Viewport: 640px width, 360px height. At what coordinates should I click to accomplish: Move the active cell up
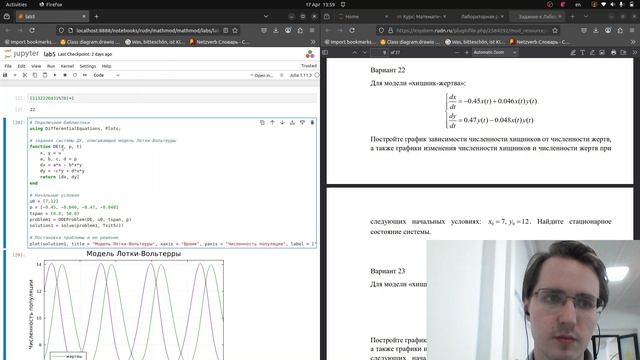(272, 122)
